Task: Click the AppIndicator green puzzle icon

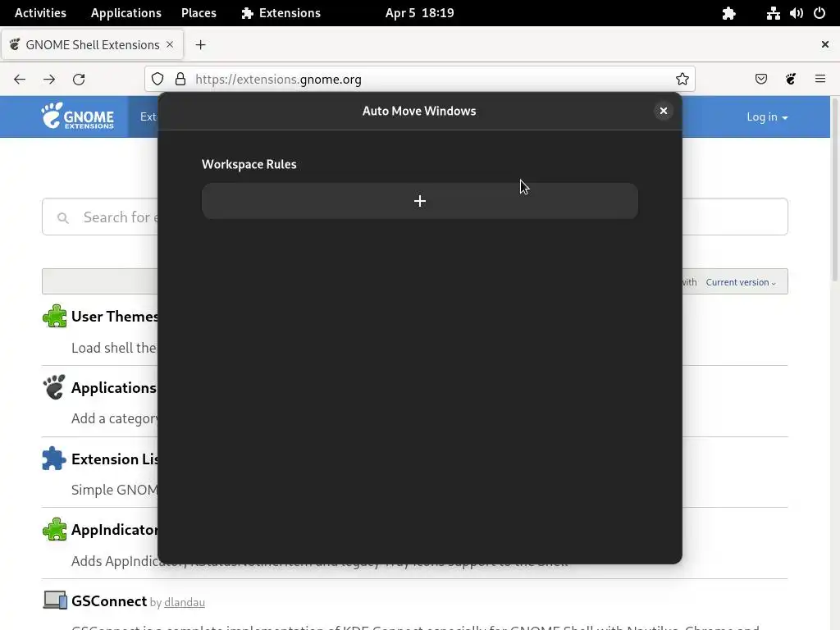Action: click(x=55, y=530)
